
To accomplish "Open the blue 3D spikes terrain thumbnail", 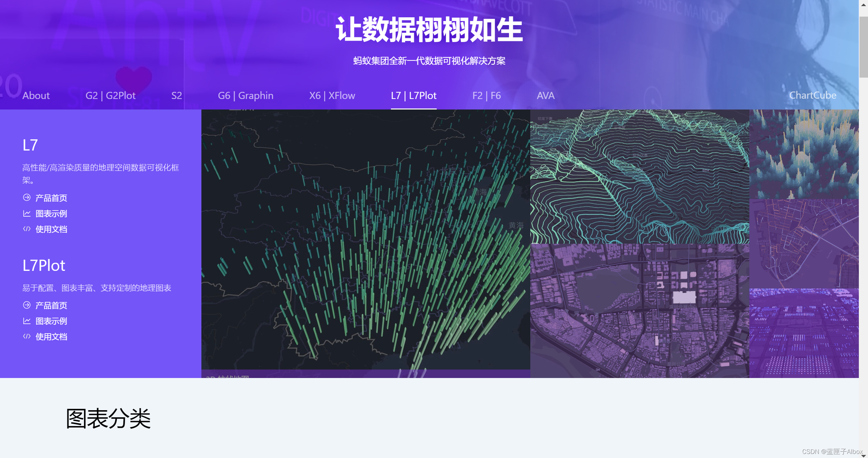I will [x=804, y=154].
